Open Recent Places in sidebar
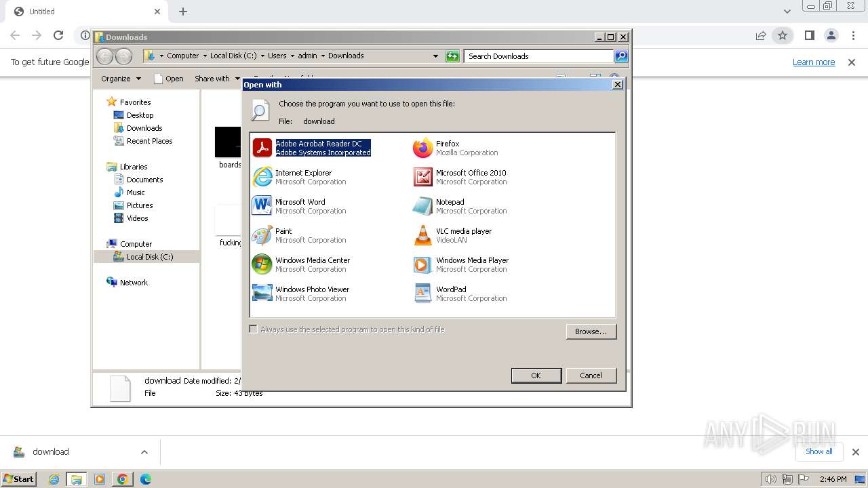The height and width of the screenshot is (488, 868). point(149,141)
